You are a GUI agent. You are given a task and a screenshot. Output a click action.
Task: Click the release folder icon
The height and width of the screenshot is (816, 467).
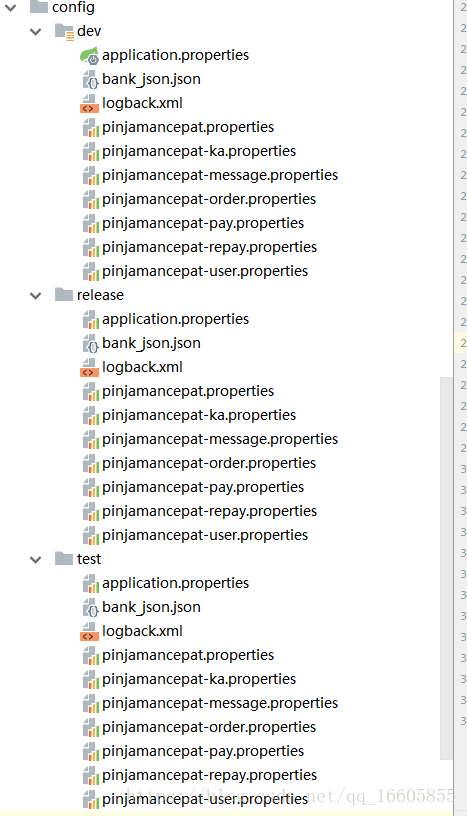(x=64, y=295)
